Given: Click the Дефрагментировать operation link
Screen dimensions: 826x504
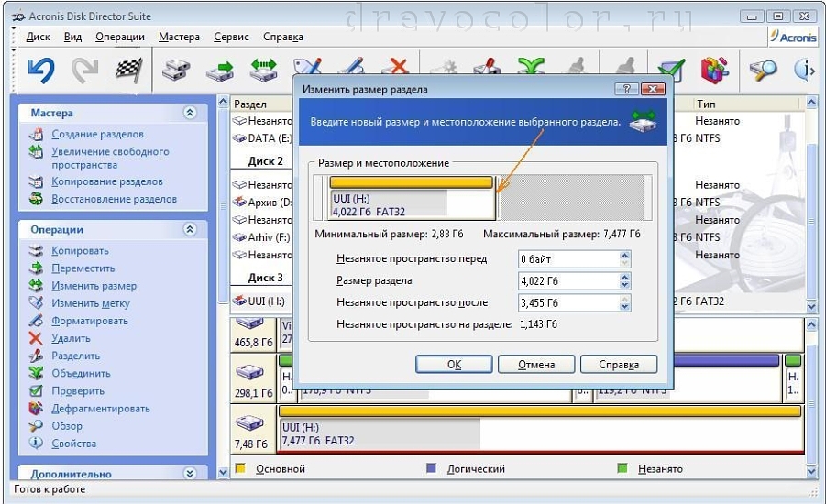Looking at the screenshot, I should point(101,409).
